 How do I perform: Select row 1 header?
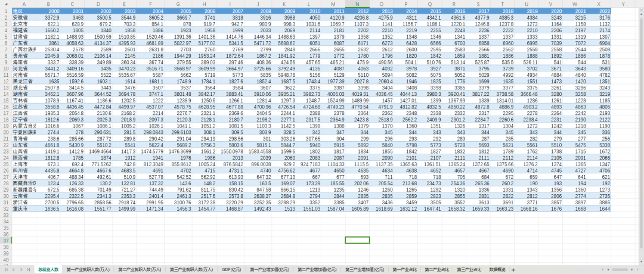[x=6, y=11]
